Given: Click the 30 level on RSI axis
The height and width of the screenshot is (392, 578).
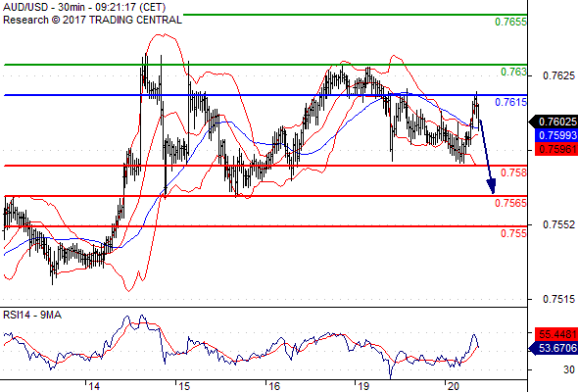Looking at the screenshot, I should click(569, 369).
